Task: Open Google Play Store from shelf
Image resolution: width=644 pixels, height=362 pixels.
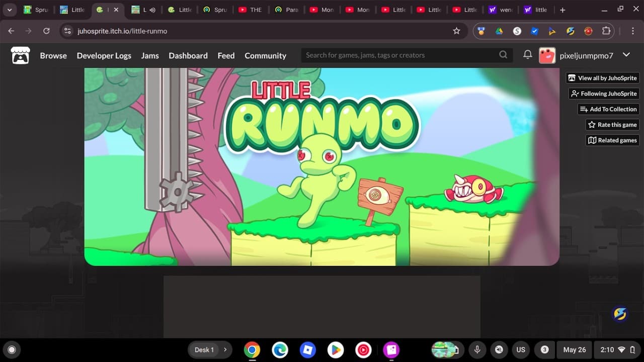Action: pyautogui.click(x=336, y=350)
